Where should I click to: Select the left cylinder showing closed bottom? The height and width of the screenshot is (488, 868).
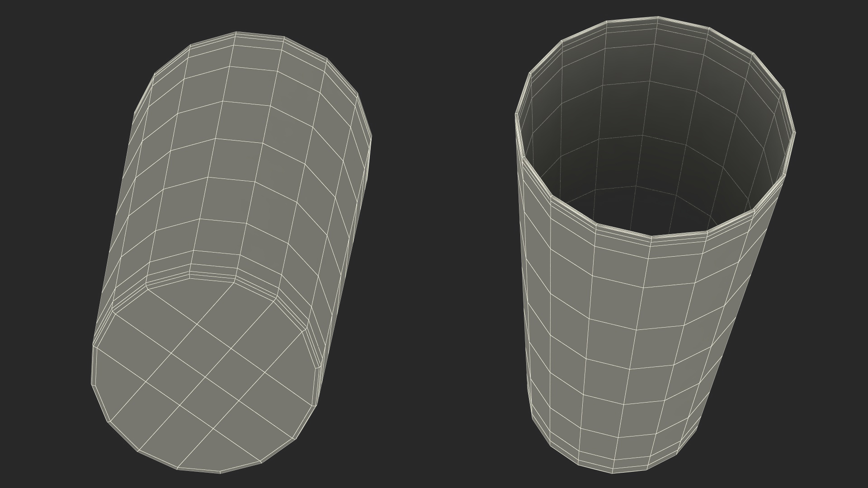point(231,252)
